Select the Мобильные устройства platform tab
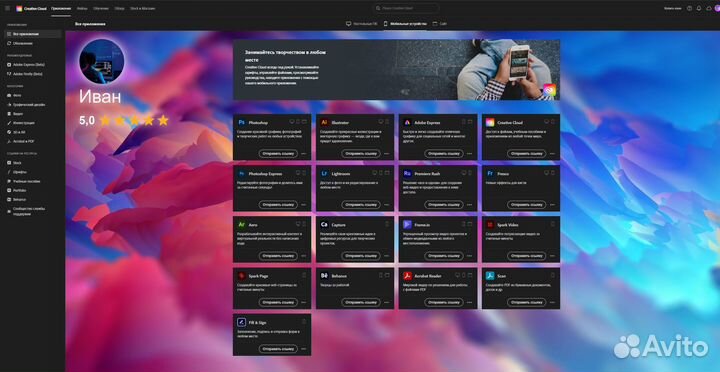720x372 pixels. (x=405, y=23)
